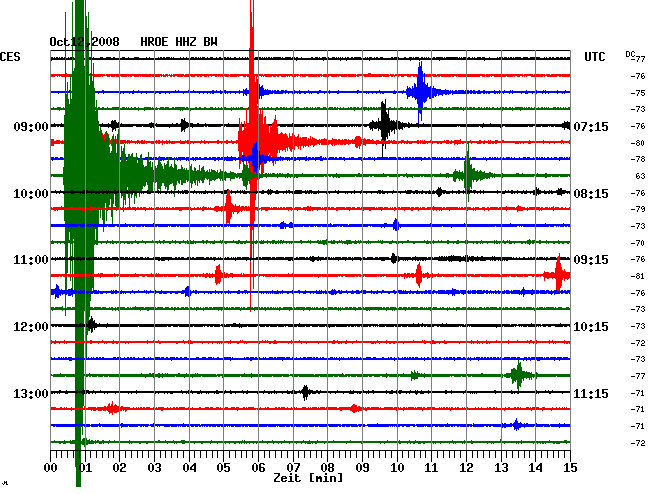
Task: Click the DC value -81
Action: [638, 276]
